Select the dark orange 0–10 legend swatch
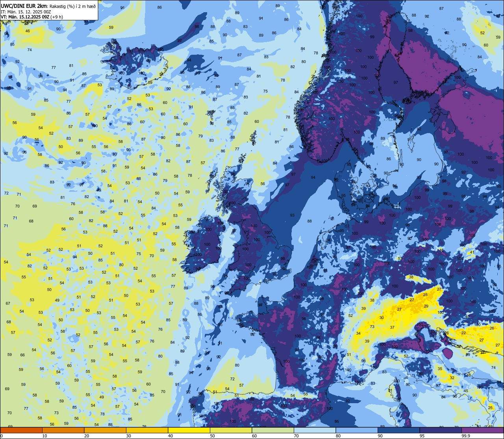The image size is (504, 439). [x=21, y=430]
